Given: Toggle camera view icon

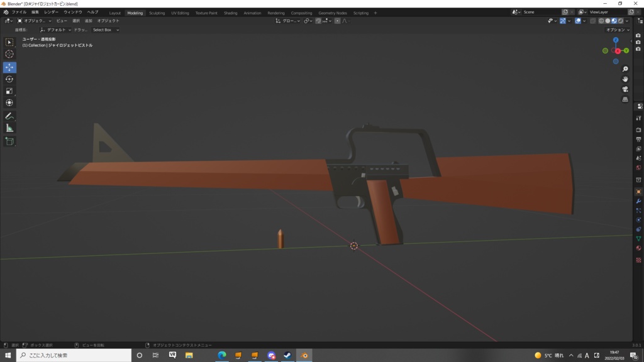Looking at the screenshot, I should point(625,89).
